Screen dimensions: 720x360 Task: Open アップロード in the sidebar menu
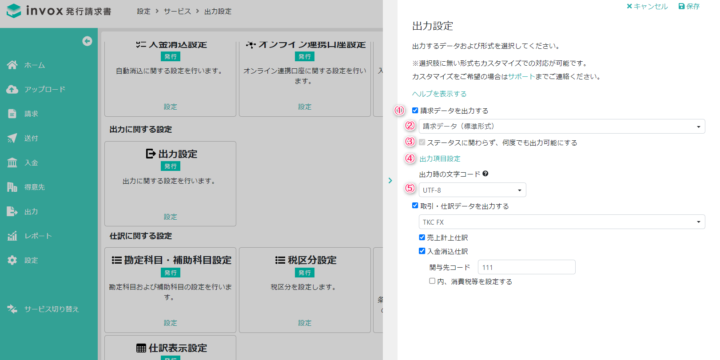click(x=45, y=90)
